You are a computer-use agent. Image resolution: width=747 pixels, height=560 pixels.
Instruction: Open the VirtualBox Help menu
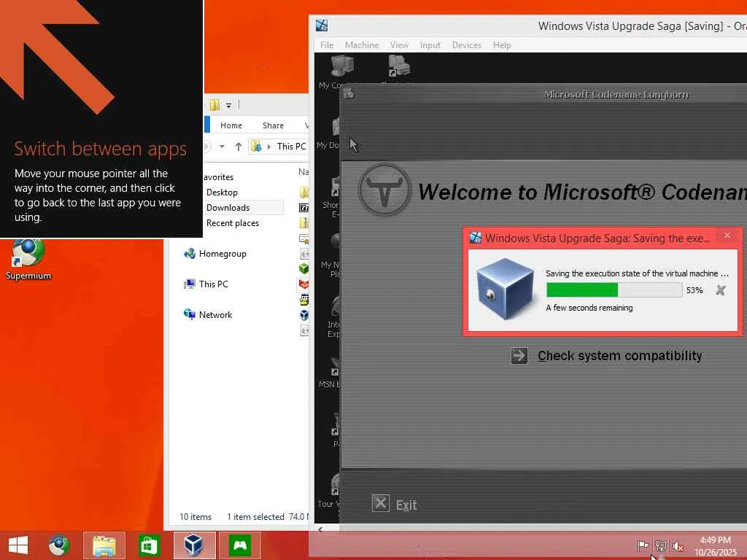click(x=502, y=45)
